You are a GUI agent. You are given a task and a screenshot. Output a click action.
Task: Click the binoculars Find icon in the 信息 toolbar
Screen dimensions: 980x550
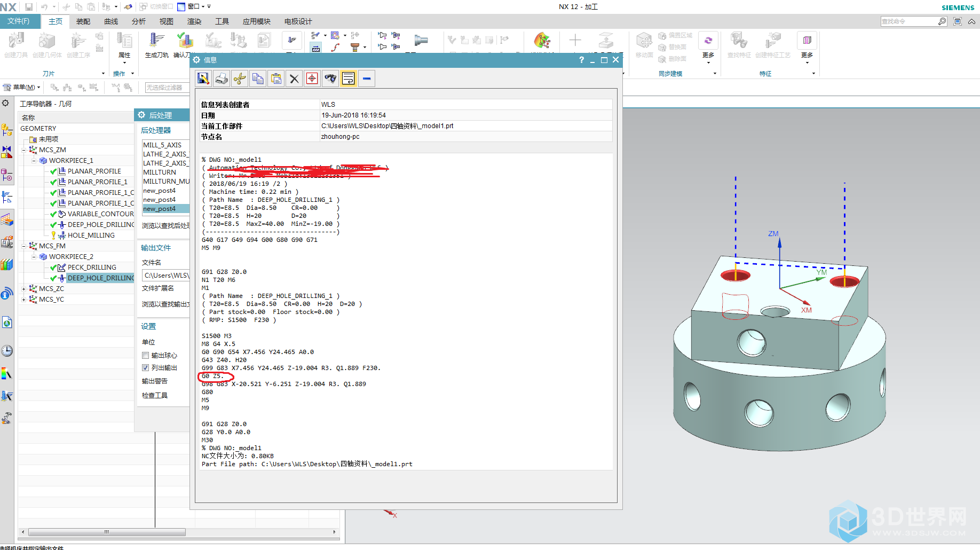[330, 78]
